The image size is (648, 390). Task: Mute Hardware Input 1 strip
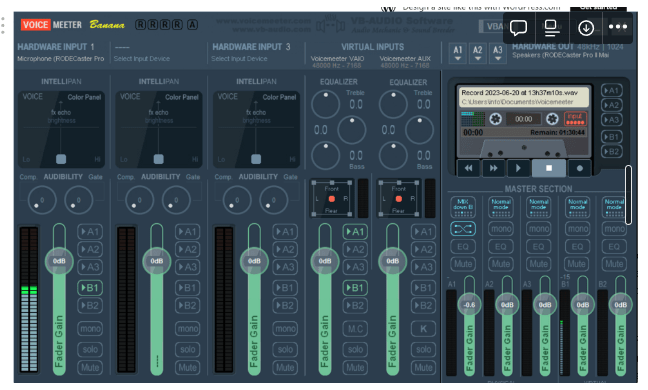pos(90,367)
